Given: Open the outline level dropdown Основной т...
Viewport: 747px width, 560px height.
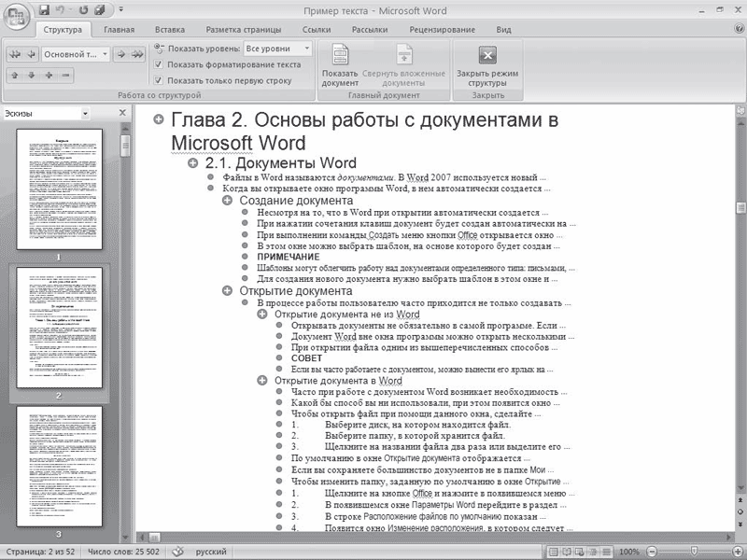Looking at the screenshot, I should 76,54.
